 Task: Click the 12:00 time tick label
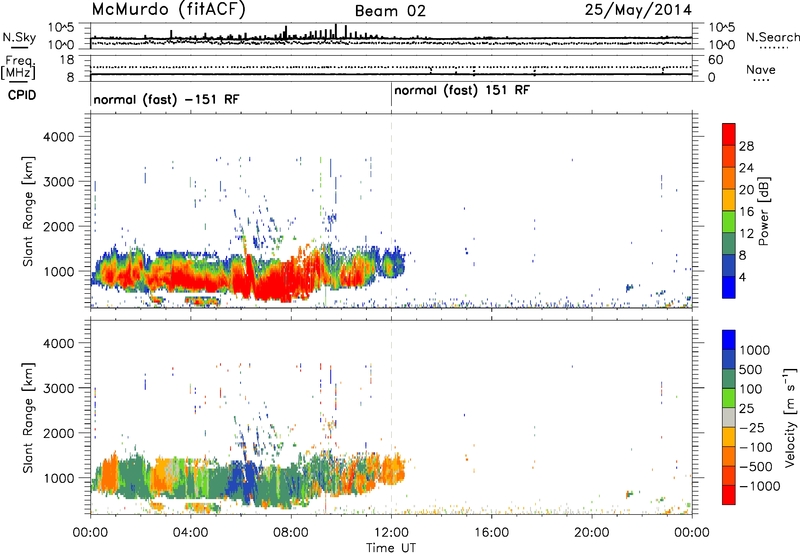[x=391, y=533]
